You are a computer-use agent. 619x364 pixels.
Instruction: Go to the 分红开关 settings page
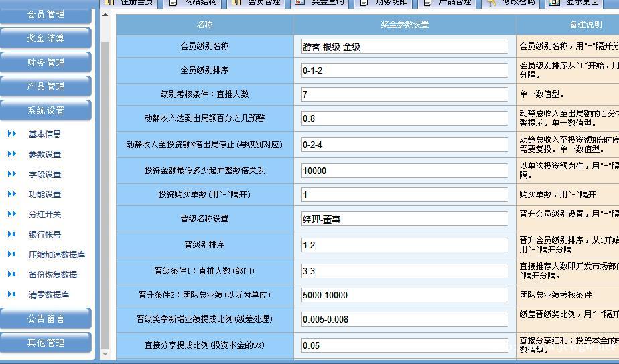(x=45, y=214)
